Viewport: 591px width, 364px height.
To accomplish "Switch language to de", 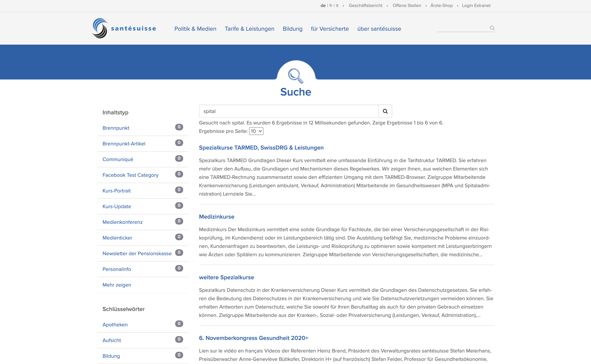I will (x=323, y=6).
